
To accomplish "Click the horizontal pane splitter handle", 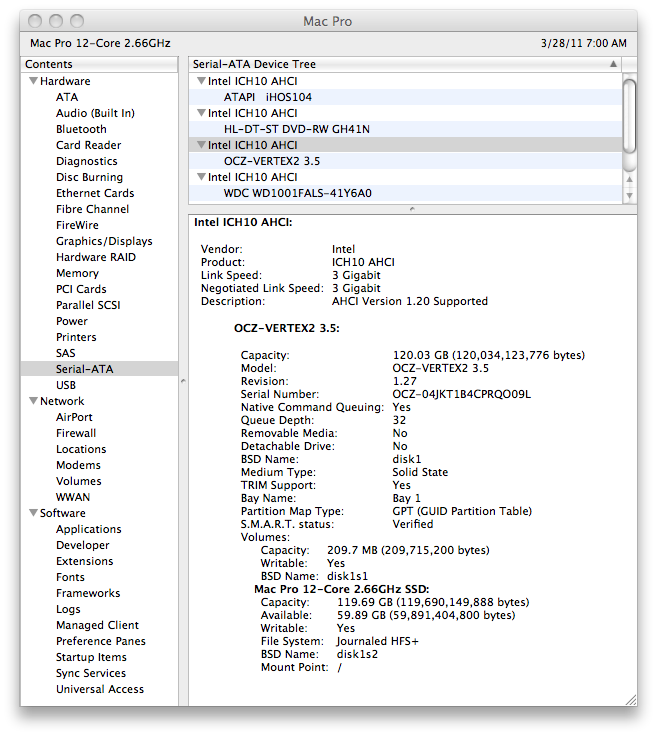I will click(x=412, y=209).
